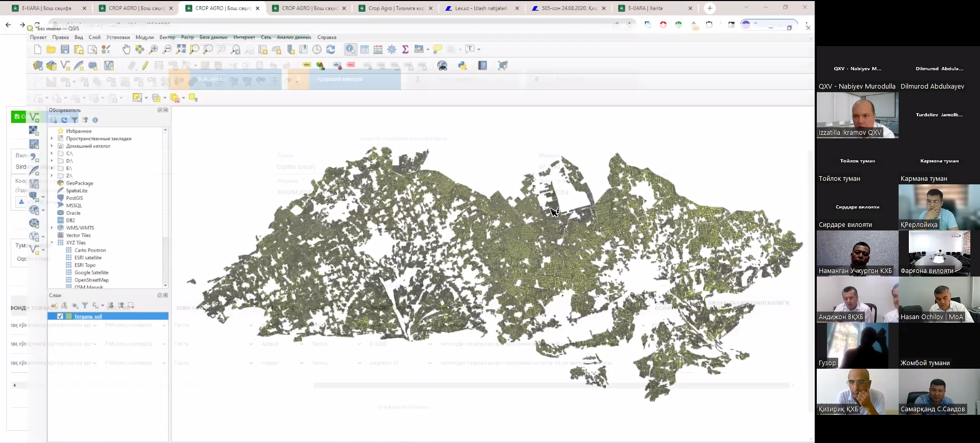This screenshot has width=980, height=443.
Task: Select OpenStreetMap tile layer entry
Action: pyautogui.click(x=91, y=280)
